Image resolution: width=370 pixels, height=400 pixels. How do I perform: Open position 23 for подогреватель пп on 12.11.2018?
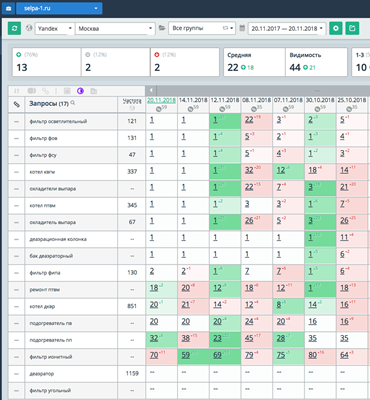[217, 338]
